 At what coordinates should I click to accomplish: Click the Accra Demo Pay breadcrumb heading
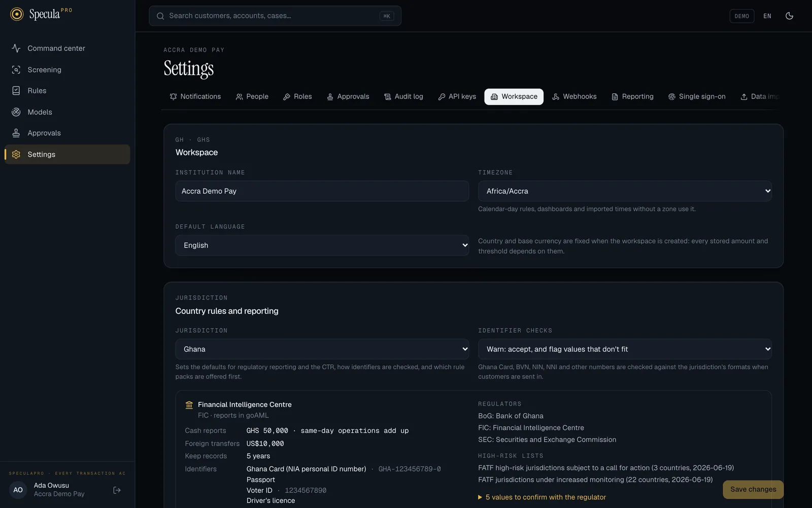click(194, 50)
